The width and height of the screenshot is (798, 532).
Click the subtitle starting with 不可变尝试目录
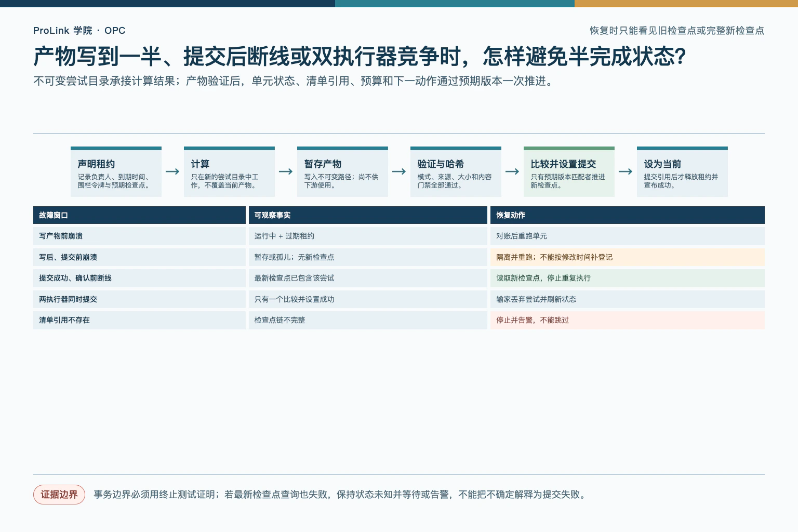[294, 81]
